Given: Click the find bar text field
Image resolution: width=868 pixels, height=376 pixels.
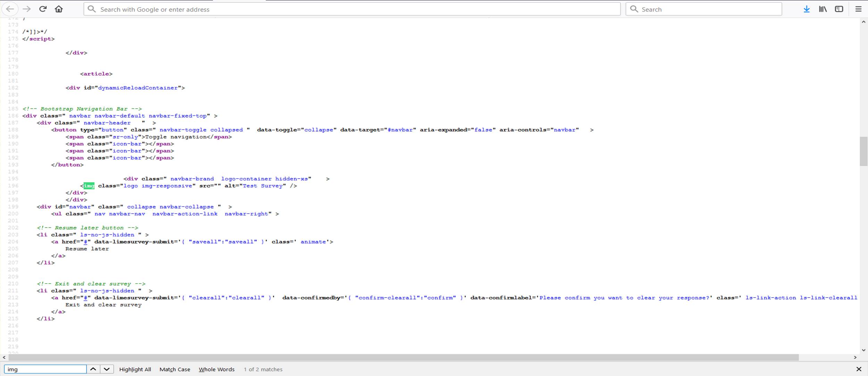Looking at the screenshot, I should pos(45,369).
